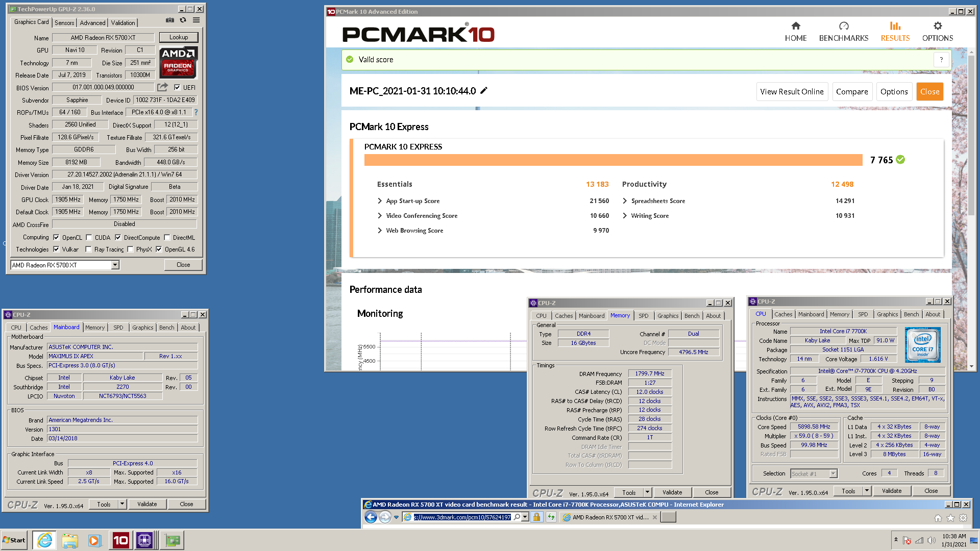Click the Intel Core i7 logo in CPU-Z
This screenshot has height=551, width=980.
pos(922,345)
